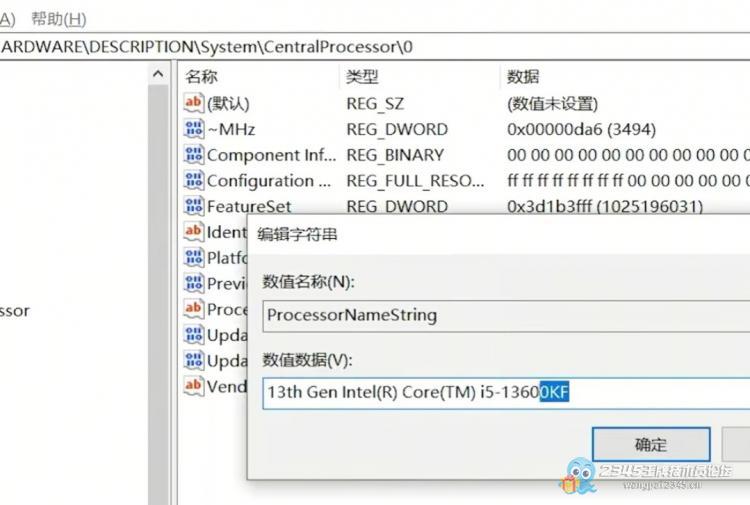Click the Vend... string value icon
The width and height of the screenshot is (750, 505).
point(194,386)
